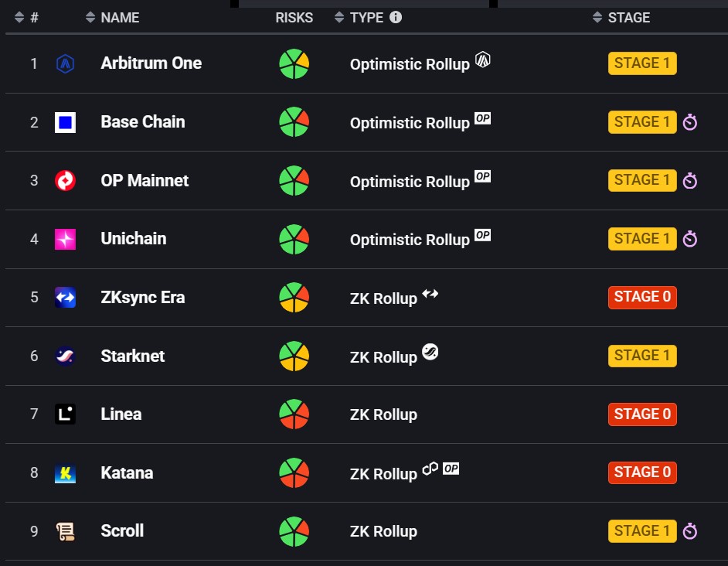Image resolution: width=728 pixels, height=566 pixels.
Task: Click the Unichain pink star logo
Action: pyautogui.click(x=65, y=239)
